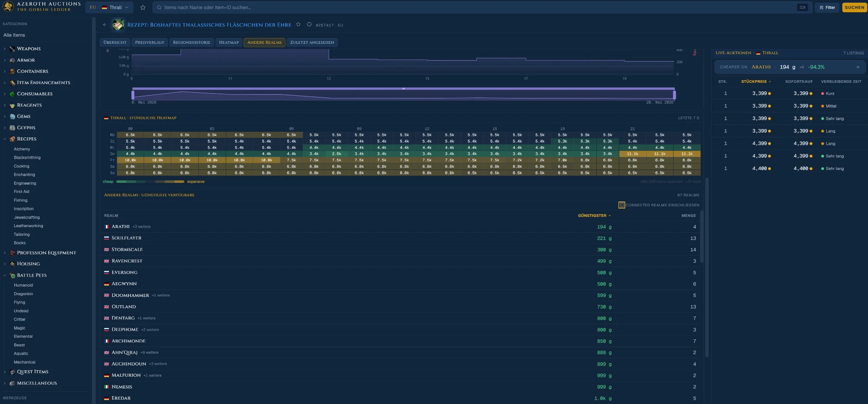Image resolution: width=868 pixels, height=404 pixels.
Task: Click the French flag next to Arathi
Action: (x=106, y=227)
